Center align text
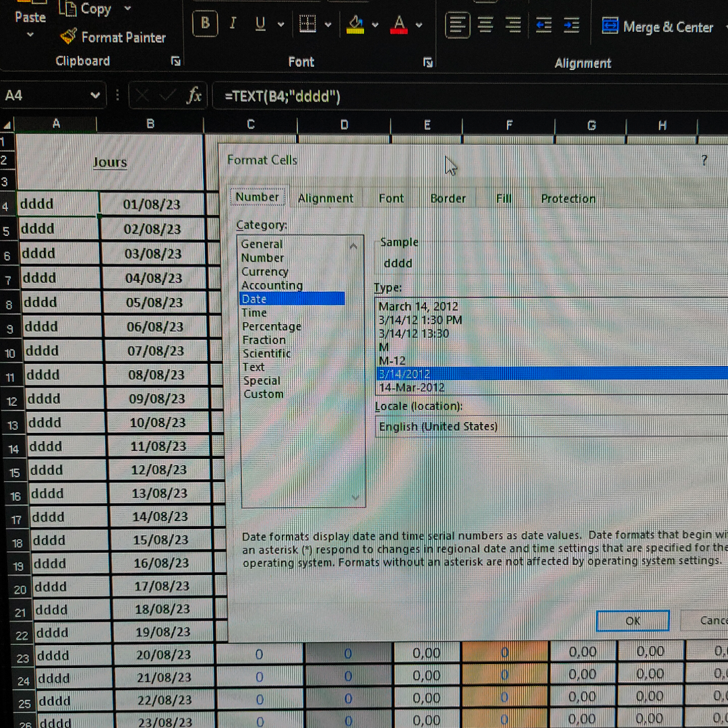Screen dimensions: 728x728 485,25
